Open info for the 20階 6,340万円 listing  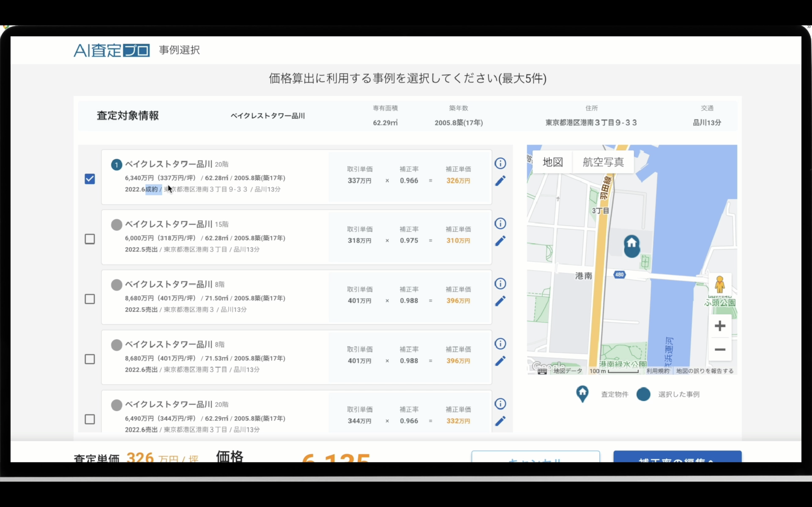(x=500, y=163)
